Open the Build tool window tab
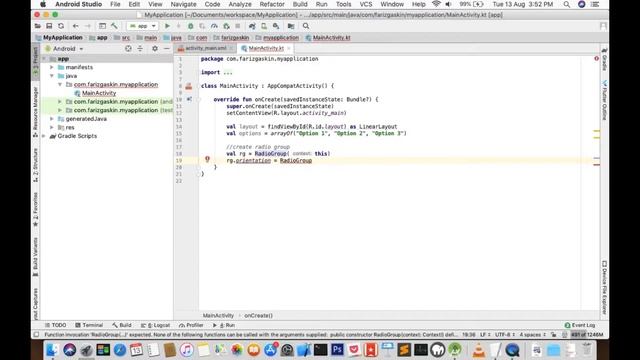The image size is (640, 360). tap(122, 325)
